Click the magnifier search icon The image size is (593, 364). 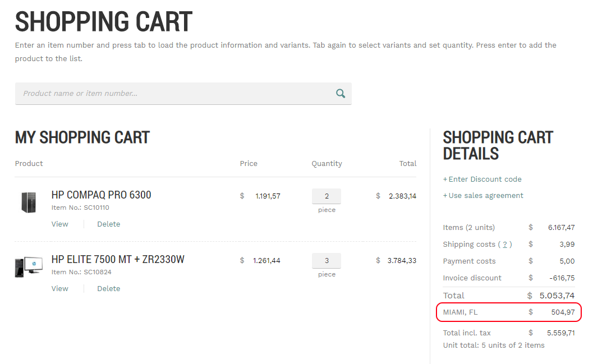(341, 93)
